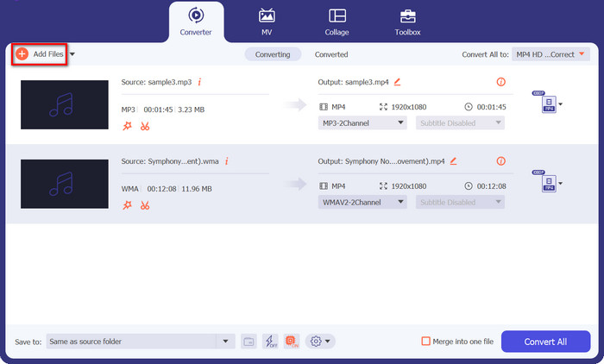Open the Convert All to format dropdown
Viewport: 604px width, 364px height.
pos(551,54)
